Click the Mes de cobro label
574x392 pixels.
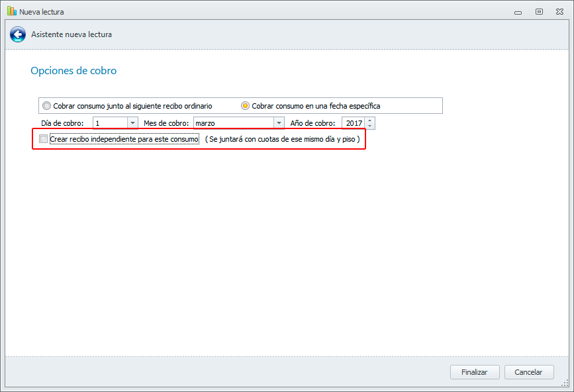click(166, 123)
